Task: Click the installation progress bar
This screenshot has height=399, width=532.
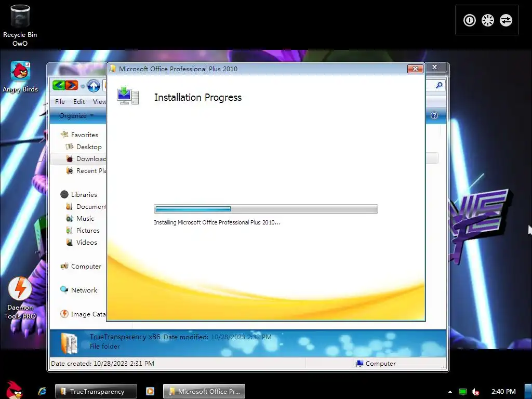Action: coord(265,209)
